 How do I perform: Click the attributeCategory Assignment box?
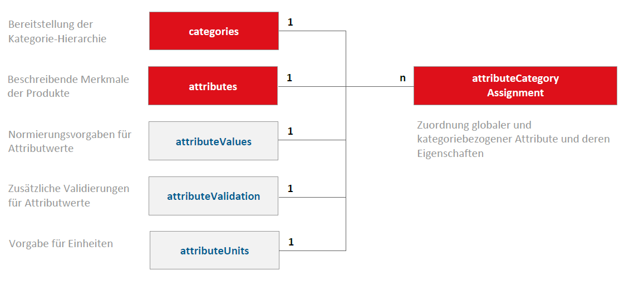click(x=515, y=86)
